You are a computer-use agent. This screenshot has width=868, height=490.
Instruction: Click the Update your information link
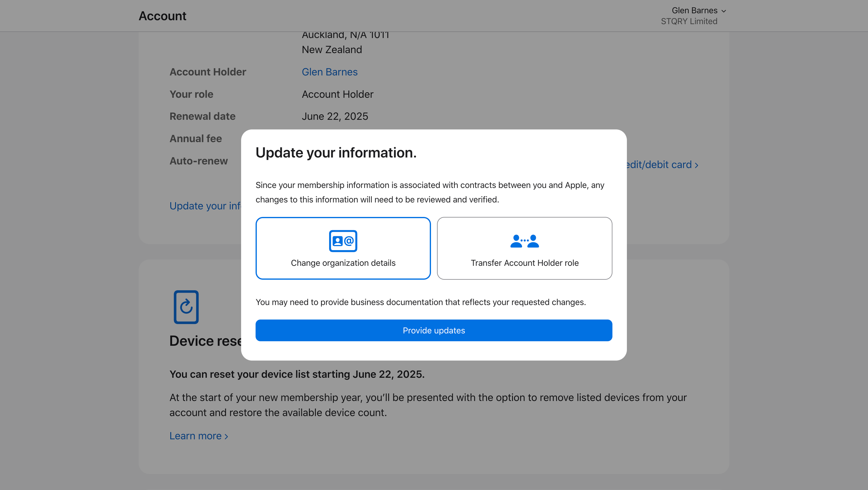205,206
